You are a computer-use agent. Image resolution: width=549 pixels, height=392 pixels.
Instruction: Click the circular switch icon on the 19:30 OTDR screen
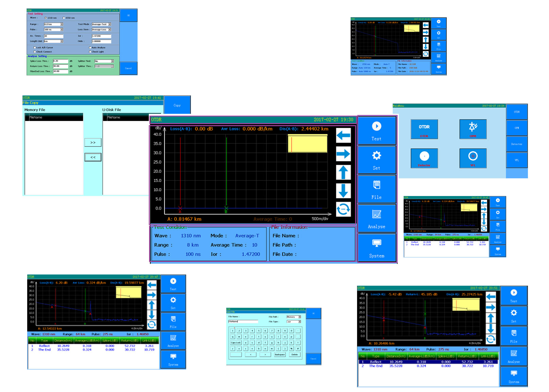pos(343,209)
